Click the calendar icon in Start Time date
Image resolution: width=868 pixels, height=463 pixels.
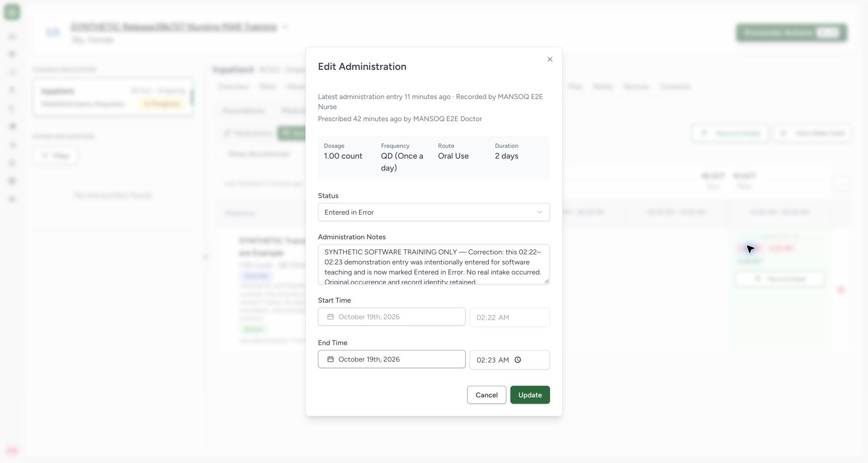click(331, 317)
